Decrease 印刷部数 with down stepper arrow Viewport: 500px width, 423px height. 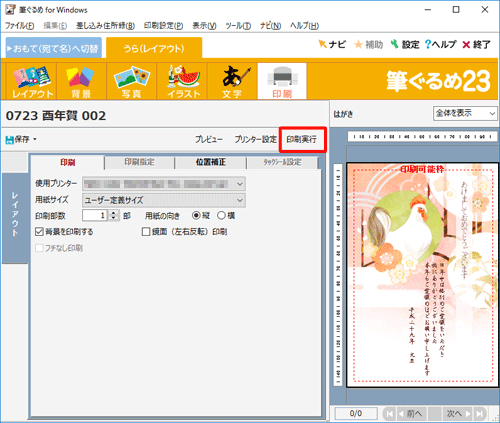(x=114, y=218)
